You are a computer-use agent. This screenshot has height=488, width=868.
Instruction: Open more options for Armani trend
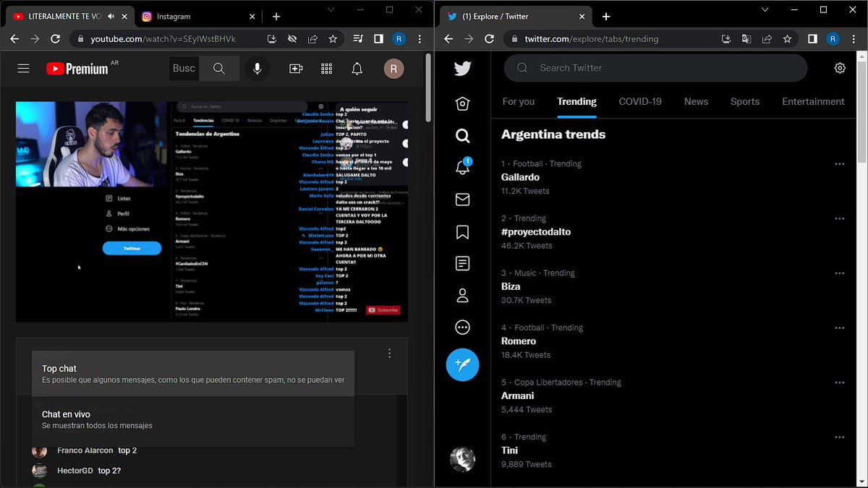(840, 382)
